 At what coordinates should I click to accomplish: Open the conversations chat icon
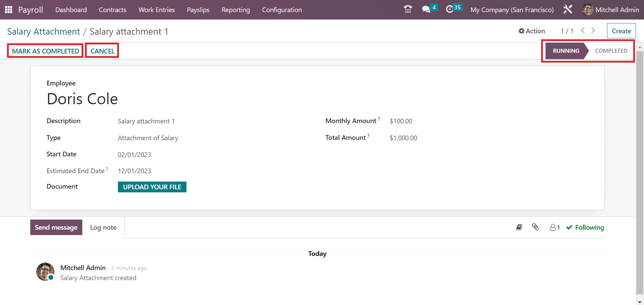(x=426, y=9)
